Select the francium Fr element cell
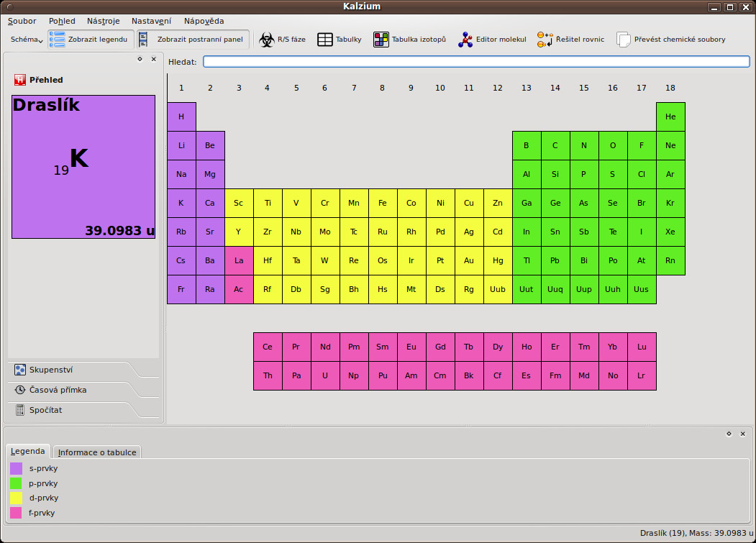The image size is (756, 543). tap(181, 289)
